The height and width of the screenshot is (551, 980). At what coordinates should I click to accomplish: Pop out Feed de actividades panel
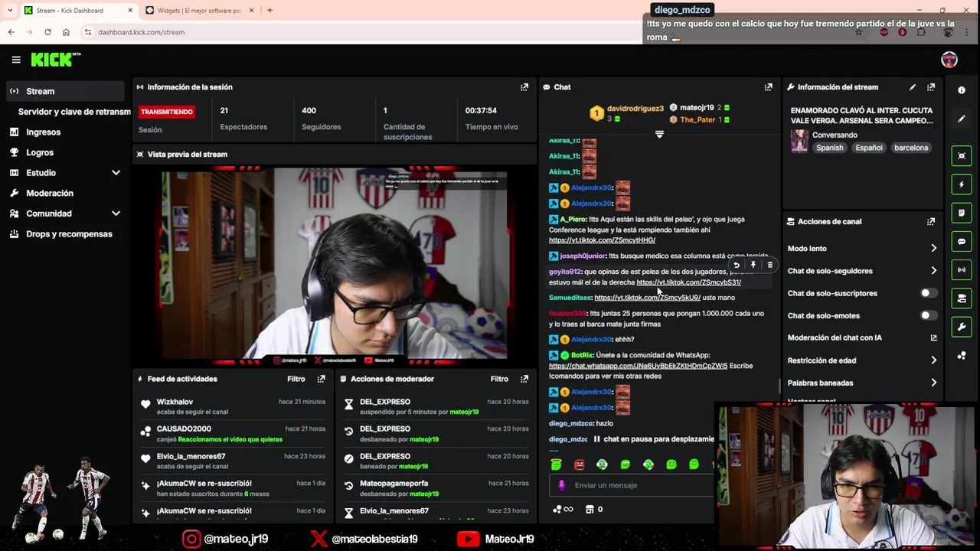pyautogui.click(x=322, y=379)
